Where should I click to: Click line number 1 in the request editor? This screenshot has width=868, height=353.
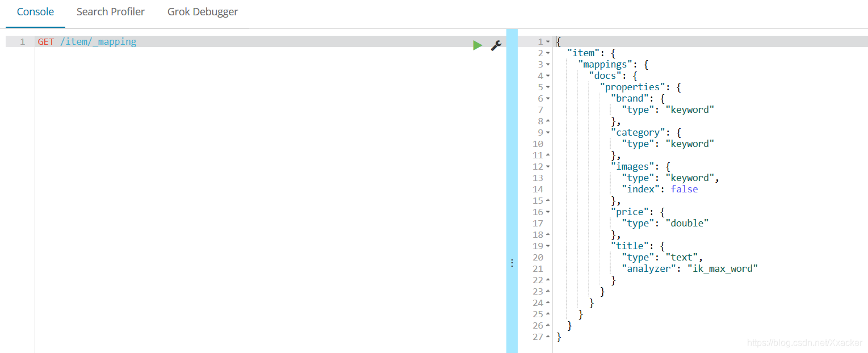tap(22, 41)
